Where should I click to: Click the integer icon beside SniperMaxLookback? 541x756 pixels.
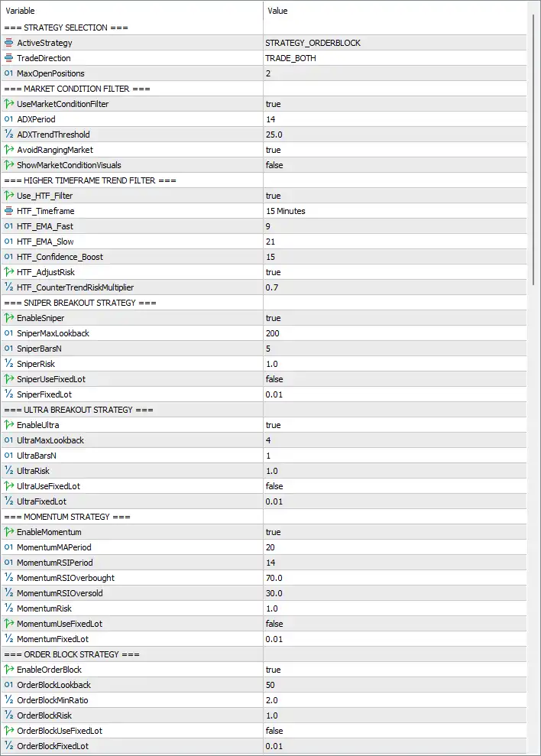[x=8, y=333]
